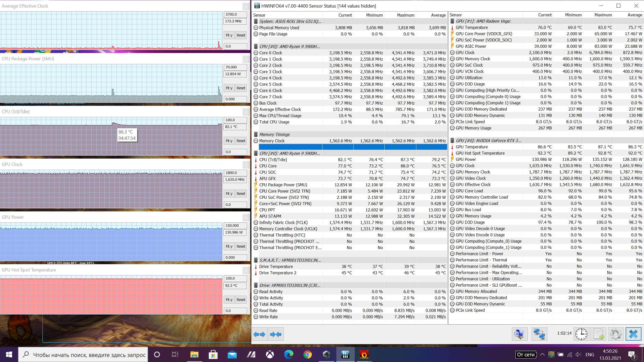Open File Explorer from the taskbar
This screenshot has height=362, width=644.
click(x=194, y=355)
